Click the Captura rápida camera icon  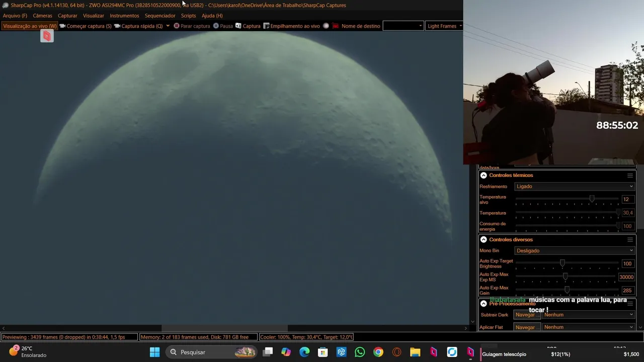pyautogui.click(x=117, y=26)
